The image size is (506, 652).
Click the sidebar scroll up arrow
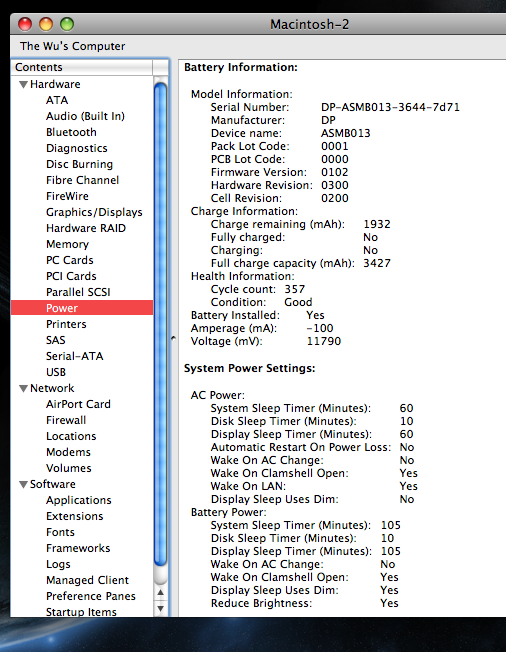click(x=160, y=593)
